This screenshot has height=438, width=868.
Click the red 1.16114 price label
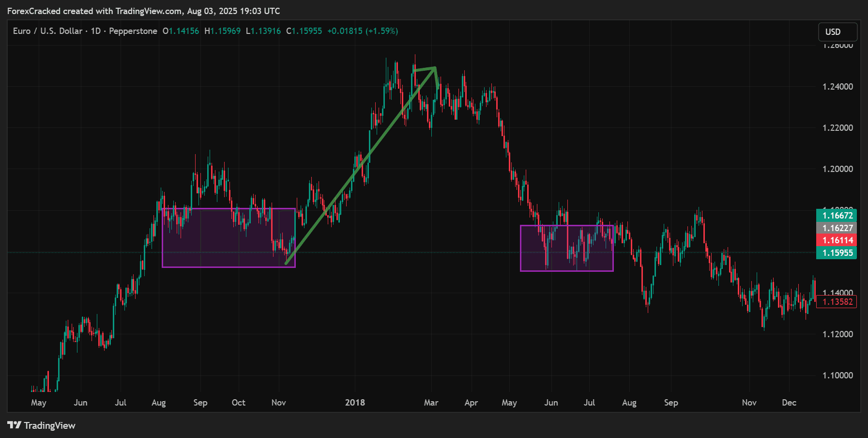pyautogui.click(x=836, y=239)
